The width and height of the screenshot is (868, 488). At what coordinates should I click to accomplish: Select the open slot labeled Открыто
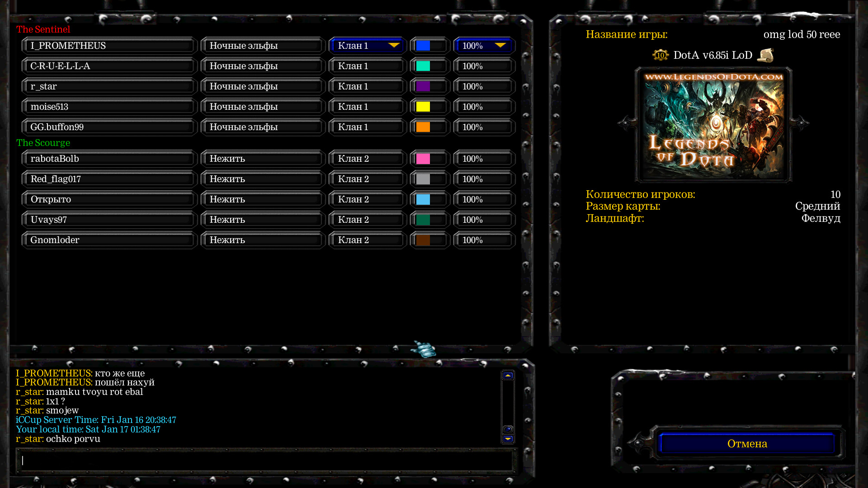108,199
